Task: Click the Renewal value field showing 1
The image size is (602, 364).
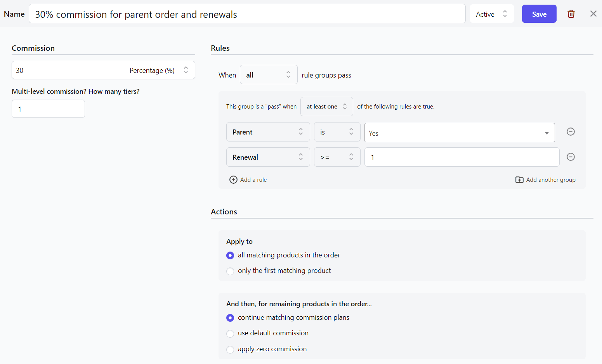Action: pos(462,157)
